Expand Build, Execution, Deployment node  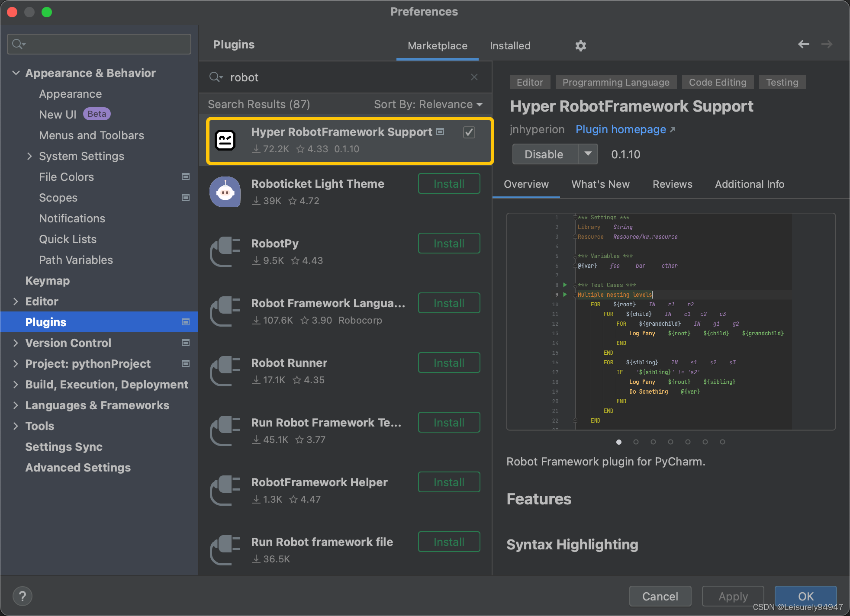[x=16, y=384]
